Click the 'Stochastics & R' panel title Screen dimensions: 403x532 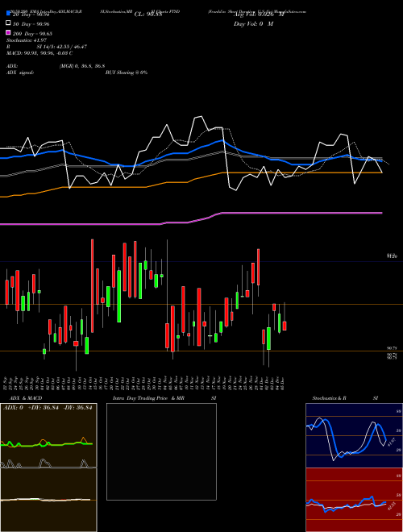[330, 398]
